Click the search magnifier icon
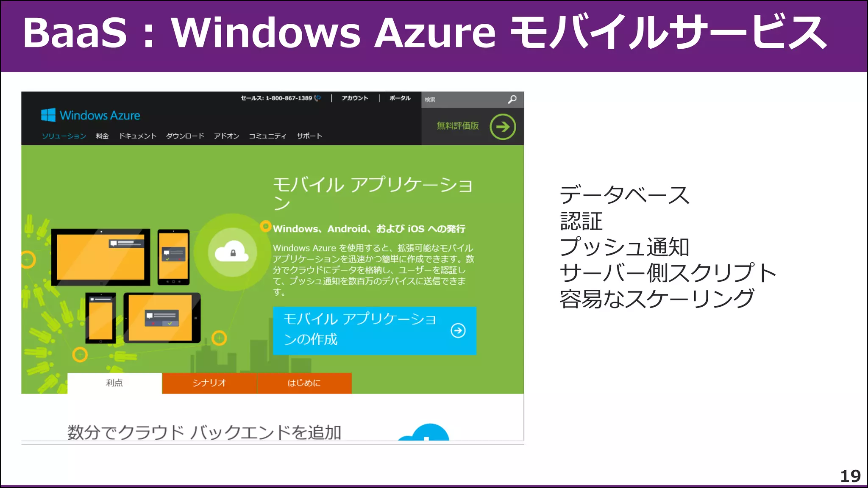The image size is (868, 488). (512, 100)
